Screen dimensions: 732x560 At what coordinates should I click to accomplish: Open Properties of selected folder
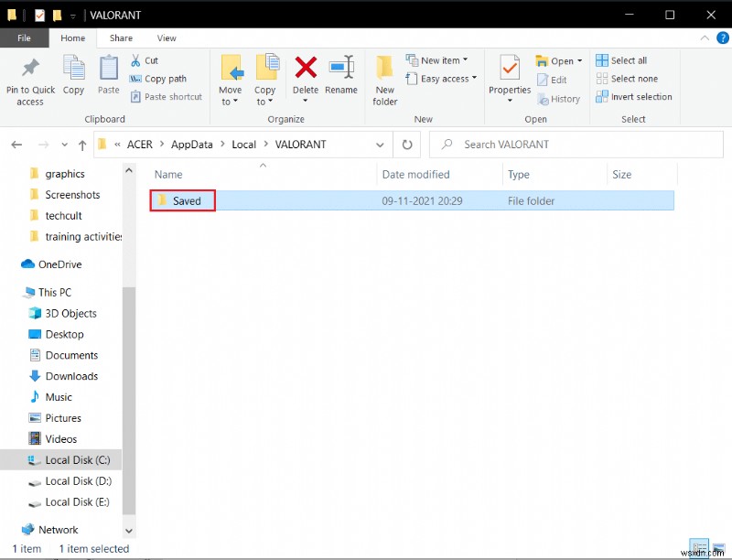[x=510, y=79]
